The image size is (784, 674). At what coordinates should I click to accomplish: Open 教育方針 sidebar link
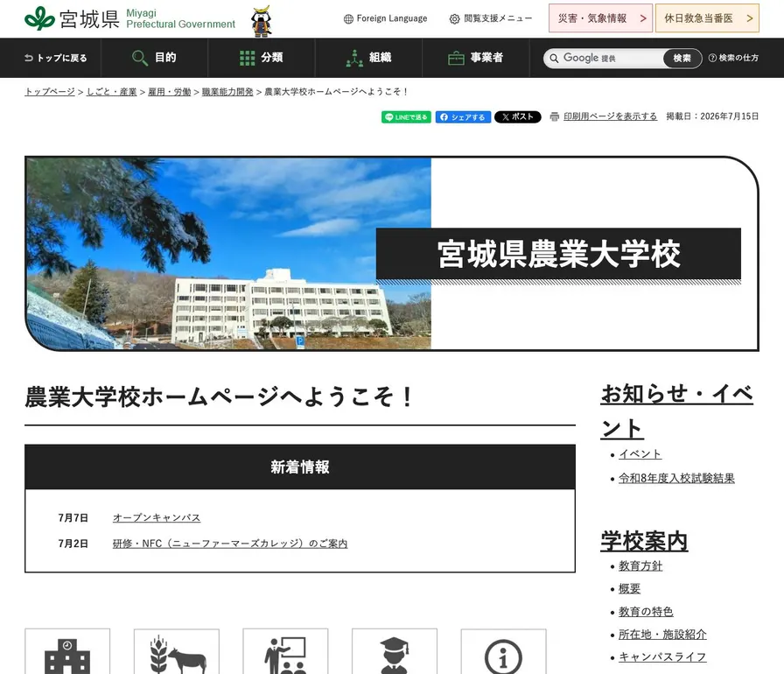click(640, 566)
